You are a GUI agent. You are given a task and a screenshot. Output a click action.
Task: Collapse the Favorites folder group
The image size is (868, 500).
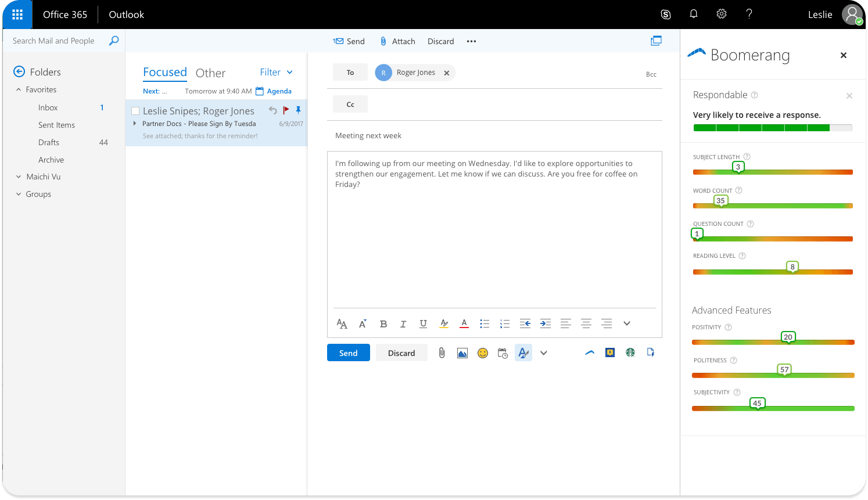click(19, 89)
